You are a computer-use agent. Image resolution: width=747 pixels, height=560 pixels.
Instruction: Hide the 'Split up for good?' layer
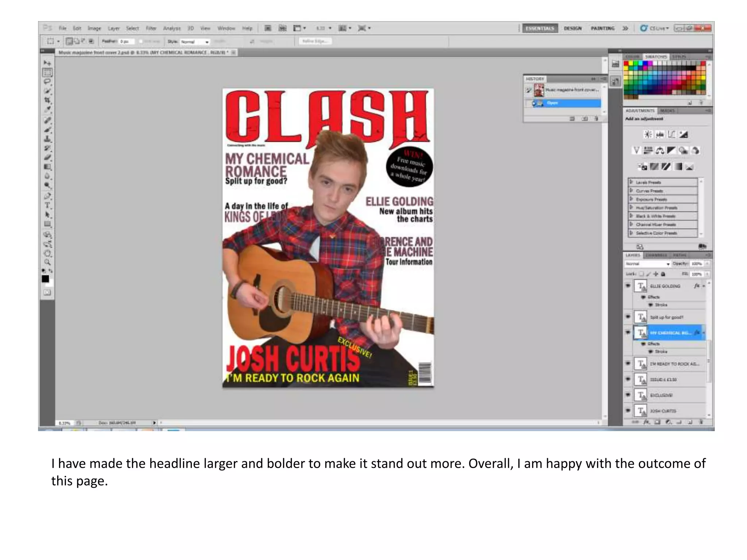pos(628,317)
